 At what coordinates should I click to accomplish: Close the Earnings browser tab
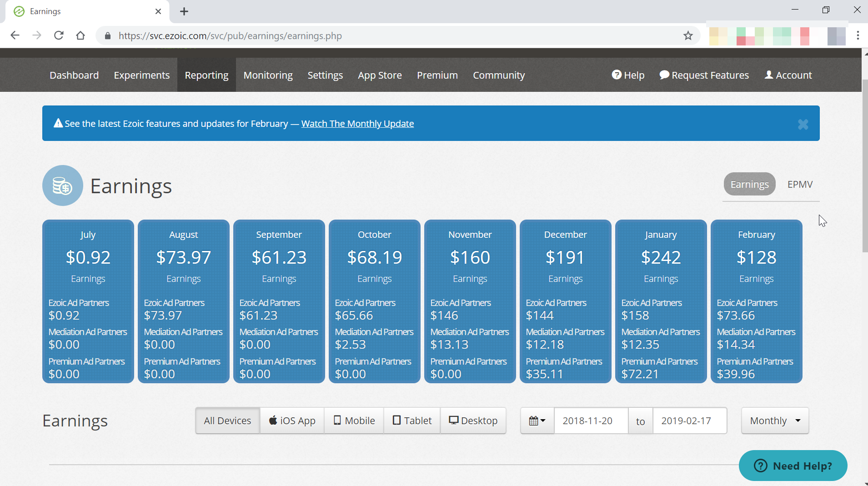[x=158, y=11]
